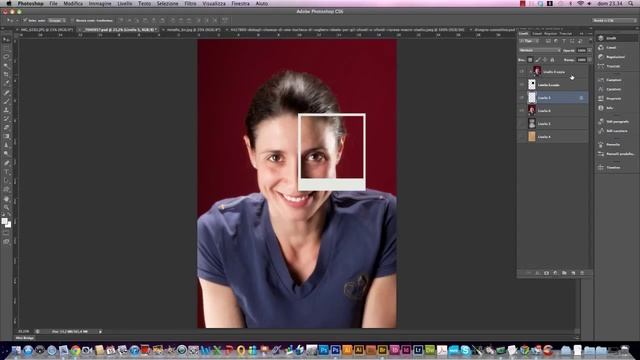Click the status bar info arrow
Image resolution: width=640 pixels, height=360 pixels.
tap(100, 331)
